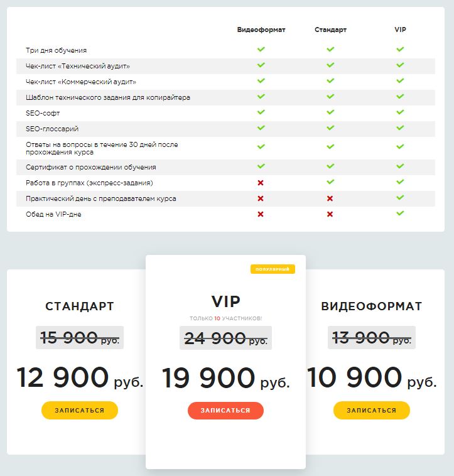Viewport: 454px width, 476px height.
Task: Click the crossed-out 24 900 руб. price
Action: (225, 338)
